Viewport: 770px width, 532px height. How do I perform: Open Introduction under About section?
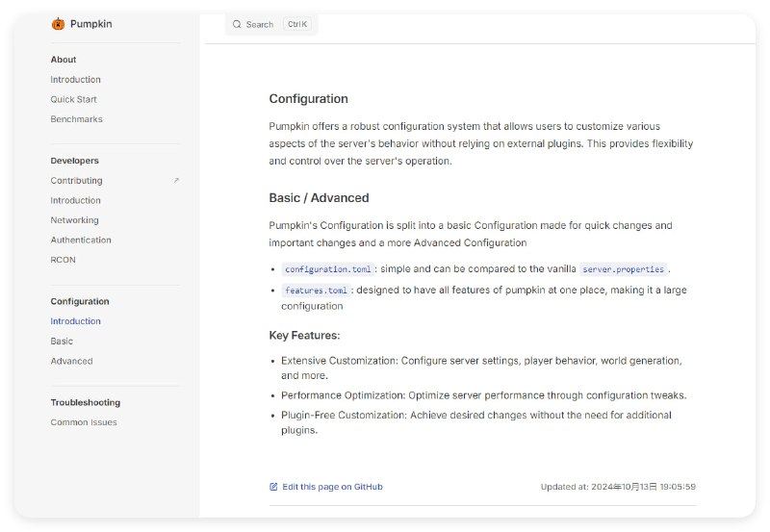(x=75, y=80)
